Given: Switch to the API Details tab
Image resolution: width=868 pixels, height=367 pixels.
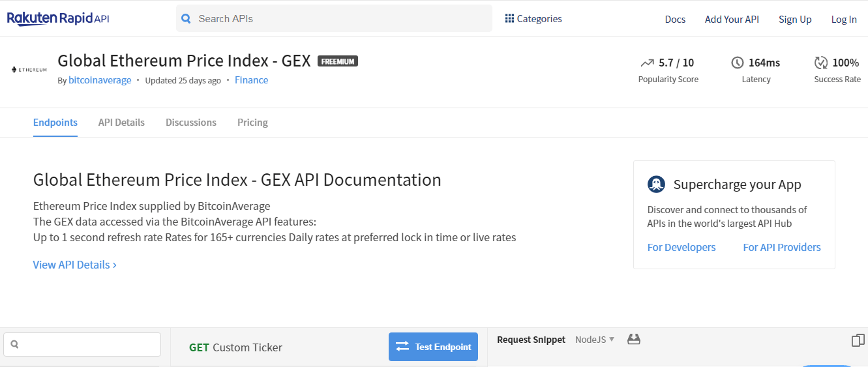Looking at the screenshot, I should pyautogui.click(x=121, y=123).
